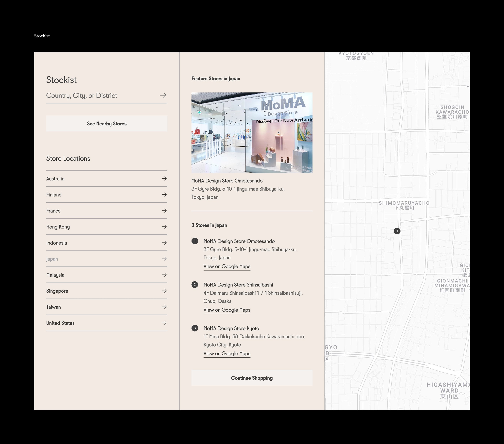Click the arrow icon next to Indonesia
The height and width of the screenshot is (444, 504).
(x=164, y=243)
